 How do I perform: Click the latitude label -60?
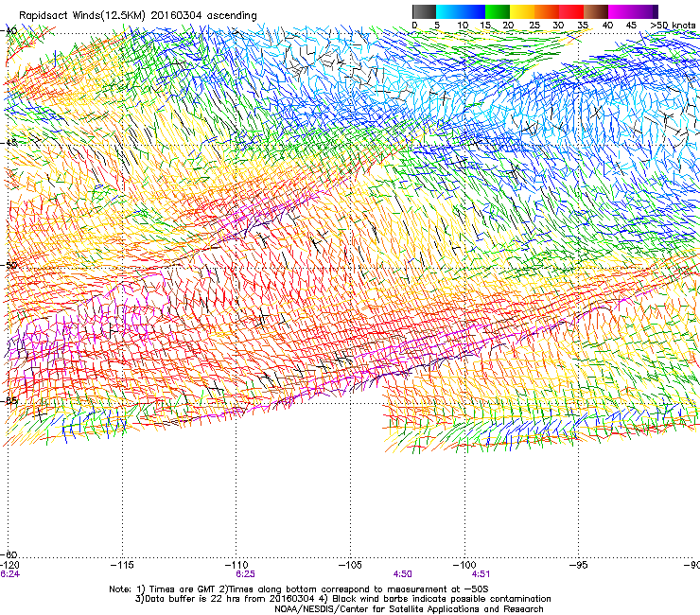pyautogui.click(x=10, y=554)
